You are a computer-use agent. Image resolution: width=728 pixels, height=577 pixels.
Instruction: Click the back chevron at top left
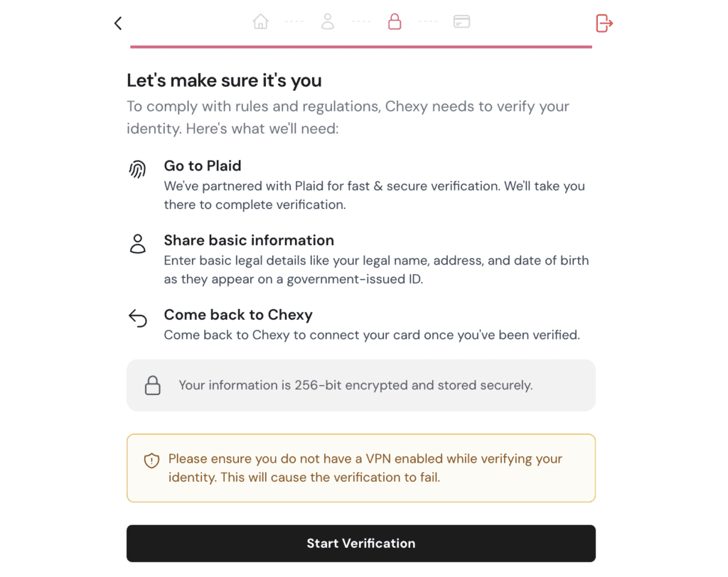[x=117, y=23]
